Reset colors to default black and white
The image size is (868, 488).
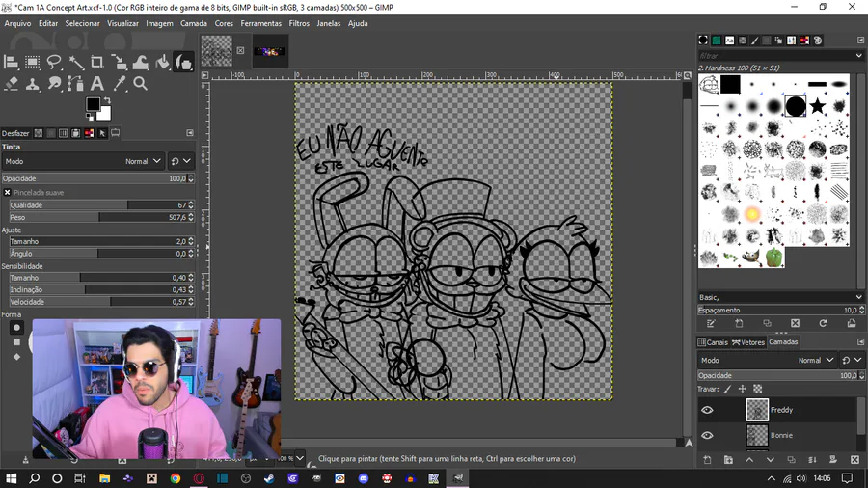(x=89, y=117)
